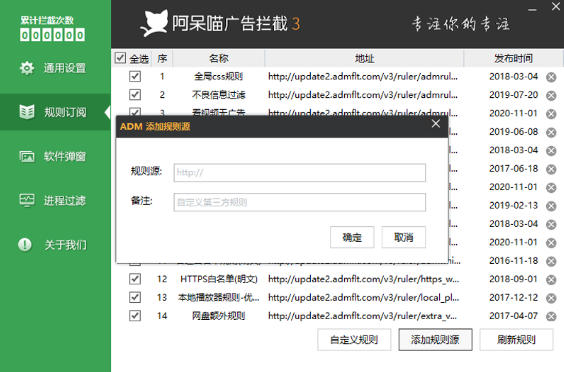Viewport: 564px width, 372px height.
Task: Click the monitor icon beside 进程过滤
Action: pyautogui.click(x=27, y=200)
